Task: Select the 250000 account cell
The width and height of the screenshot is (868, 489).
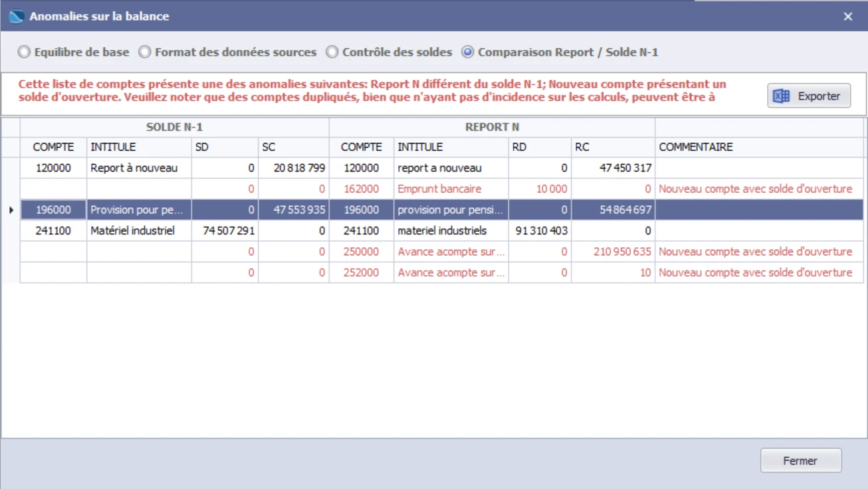Action: coord(361,252)
